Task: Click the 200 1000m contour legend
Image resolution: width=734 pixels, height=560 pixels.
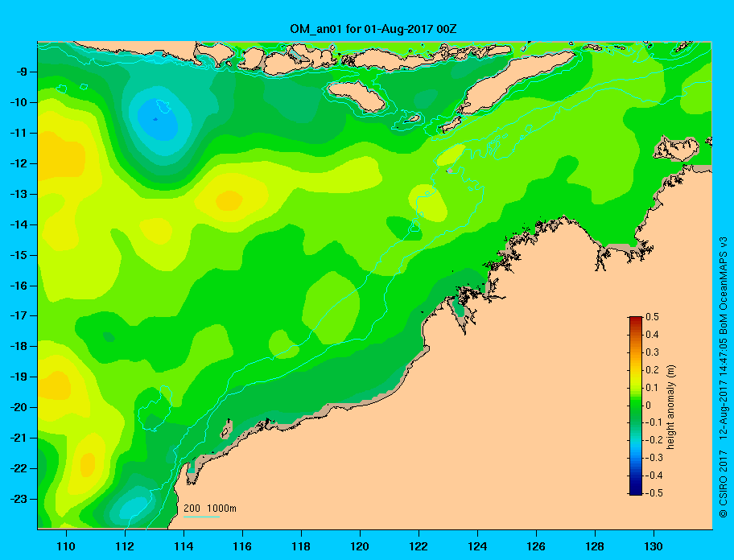Action: click(x=210, y=510)
